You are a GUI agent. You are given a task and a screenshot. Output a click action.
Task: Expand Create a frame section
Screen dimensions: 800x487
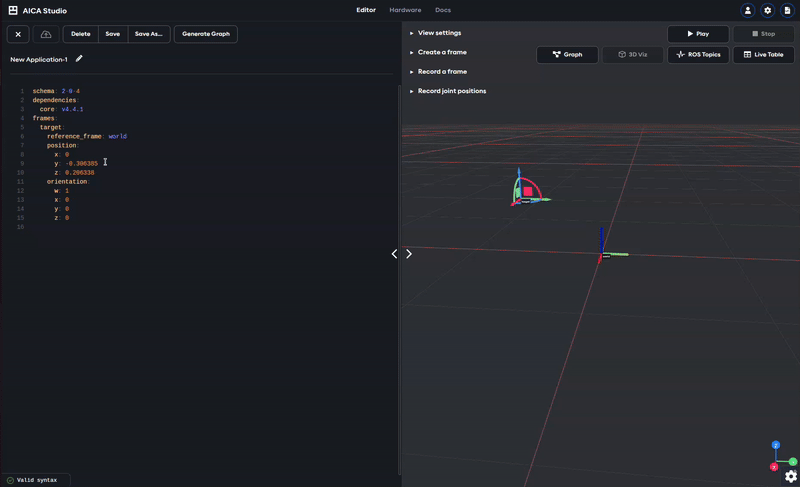[438, 52]
